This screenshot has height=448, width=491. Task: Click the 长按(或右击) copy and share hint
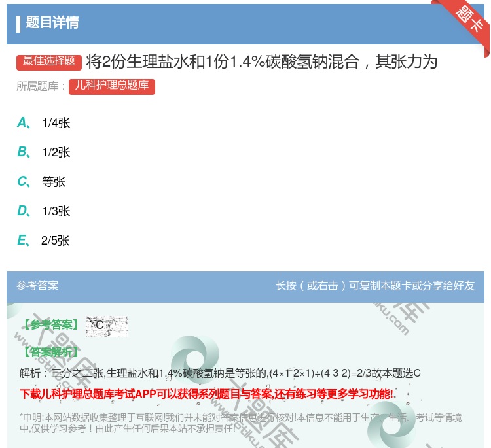pos(375,286)
